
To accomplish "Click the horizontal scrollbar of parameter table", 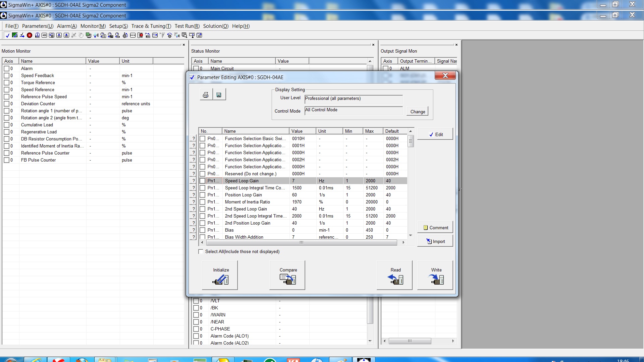I will point(301,242).
